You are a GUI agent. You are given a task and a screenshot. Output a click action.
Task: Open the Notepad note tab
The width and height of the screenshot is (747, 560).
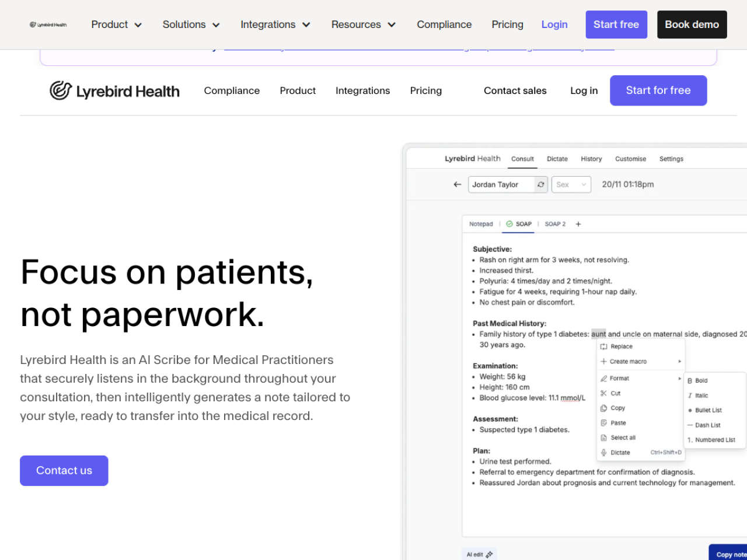click(481, 224)
